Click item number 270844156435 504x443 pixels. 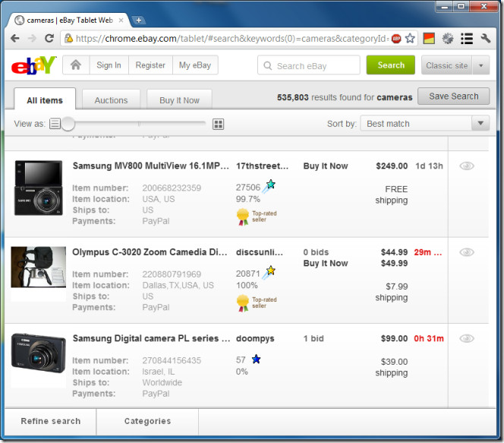point(172,360)
